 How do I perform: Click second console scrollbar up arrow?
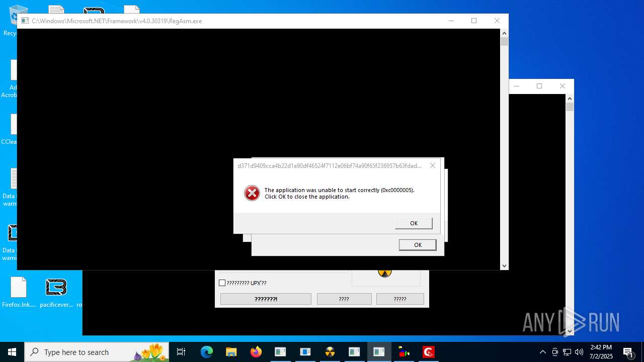click(x=570, y=98)
